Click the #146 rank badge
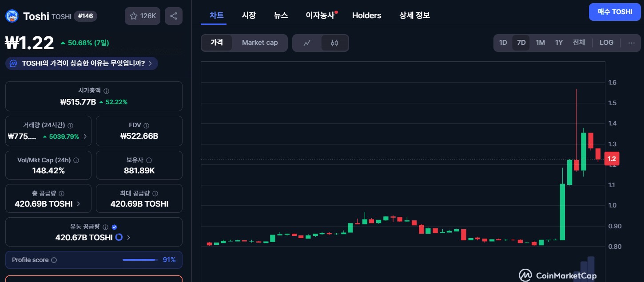Screen dimensions: 644x282 85,16
